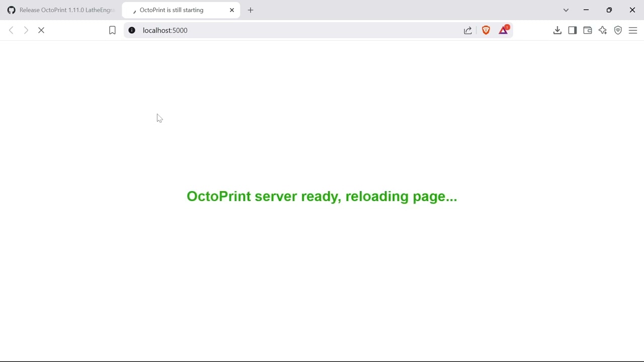
Task: Open Brave VPN shield icon
Action: coord(618,30)
